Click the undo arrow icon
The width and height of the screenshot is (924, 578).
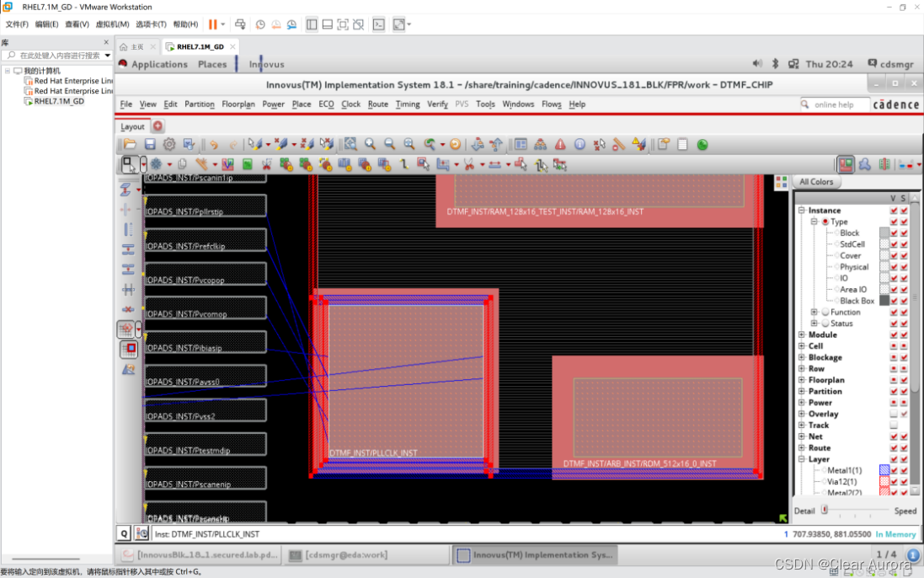click(x=213, y=144)
